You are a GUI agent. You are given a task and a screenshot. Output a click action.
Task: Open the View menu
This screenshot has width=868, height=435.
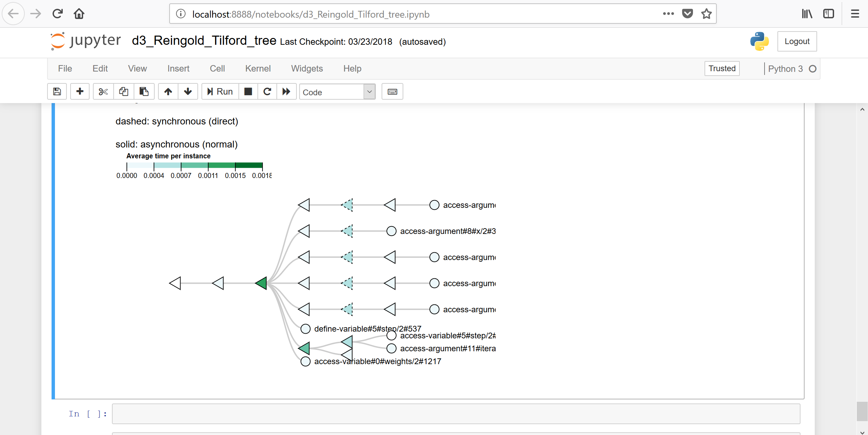[x=137, y=68]
